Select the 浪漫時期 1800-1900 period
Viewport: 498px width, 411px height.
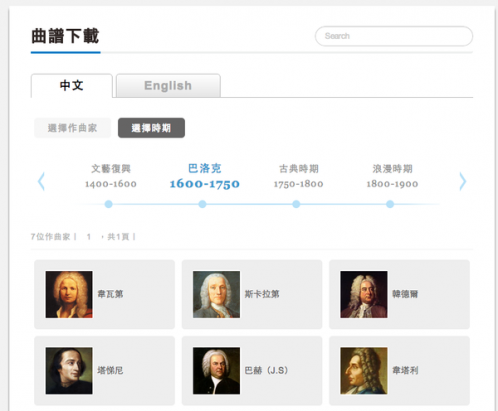(x=392, y=176)
